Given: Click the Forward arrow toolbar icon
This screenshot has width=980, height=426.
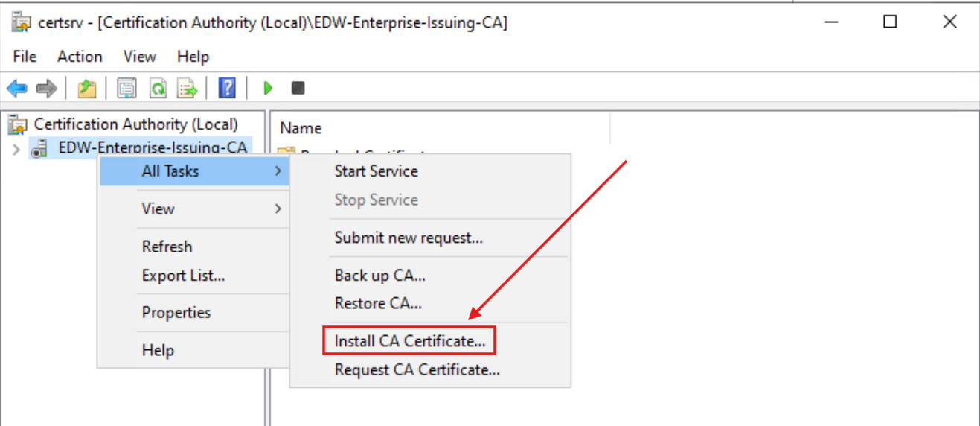Looking at the screenshot, I should point(46,89).
